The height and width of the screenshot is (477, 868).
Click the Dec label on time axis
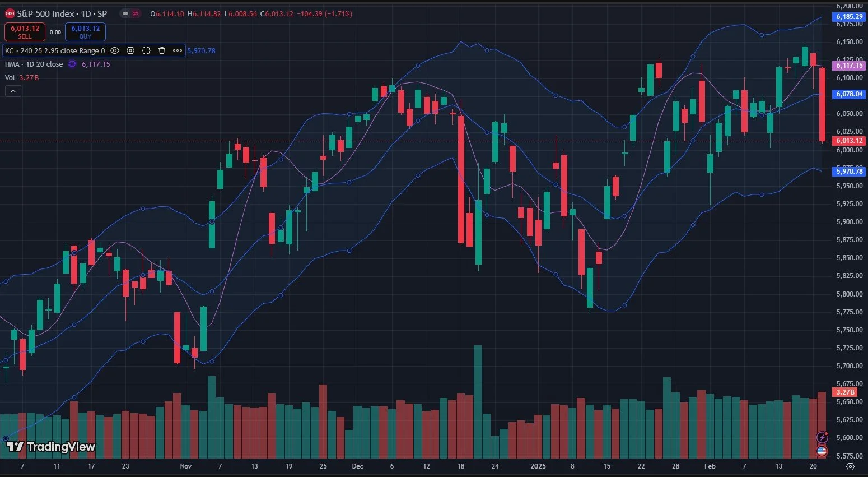[x=358, y=466]
